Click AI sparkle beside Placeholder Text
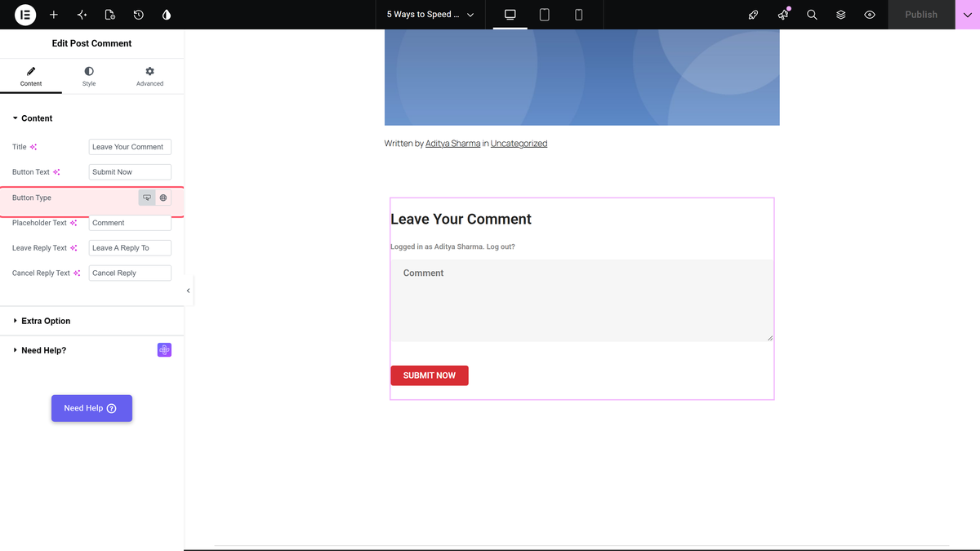 (73, 223)
